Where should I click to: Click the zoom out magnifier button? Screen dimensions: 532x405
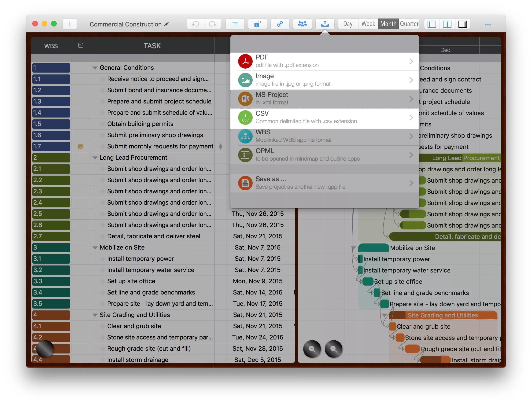coord(311,349)
